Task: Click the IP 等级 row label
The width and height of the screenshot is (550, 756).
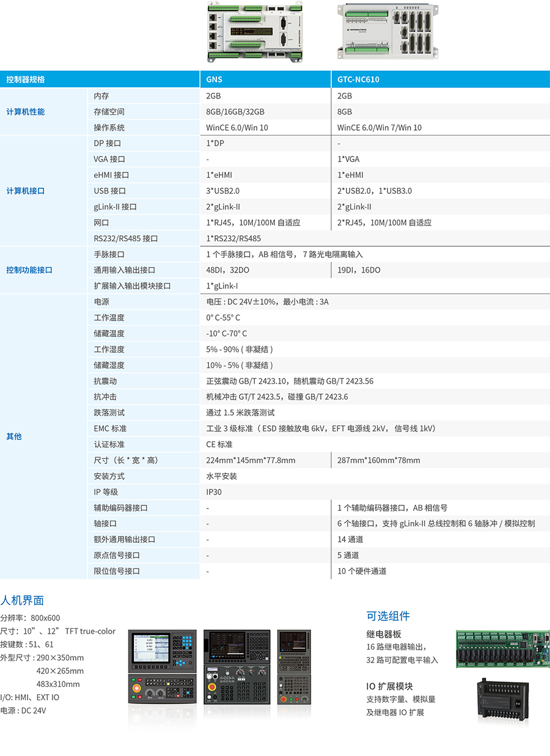Action: (x=106, y=492)
